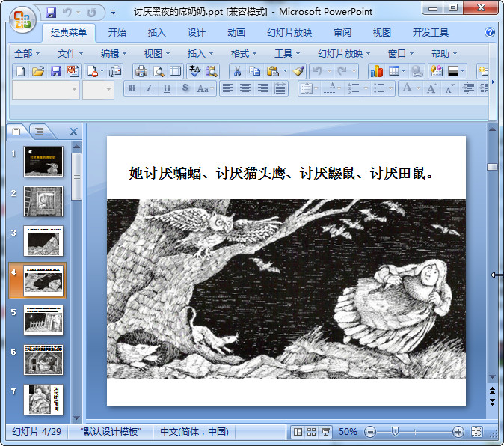Toggle Italic formatting

(149, 88)
